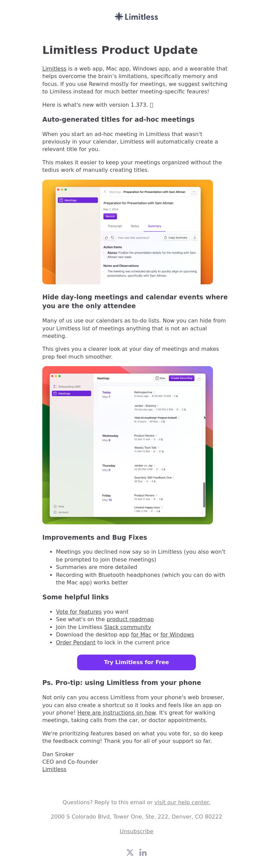Click the Try Limitless for Free button
This screenshot has height=868, width=273.
click(136, 662)
